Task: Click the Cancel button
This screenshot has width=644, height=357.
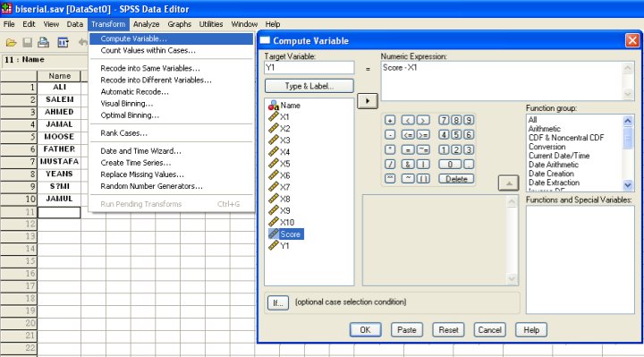Action: point(489,330)
